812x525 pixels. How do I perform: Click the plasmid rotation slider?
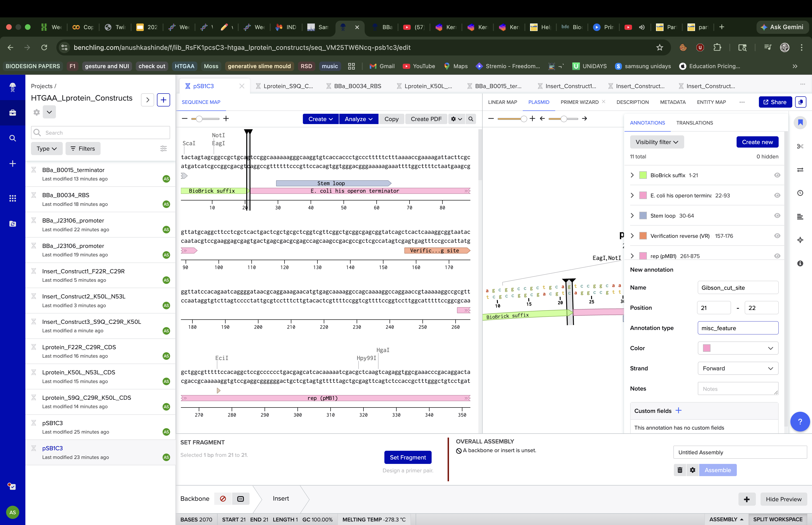(x=563, y=119)
